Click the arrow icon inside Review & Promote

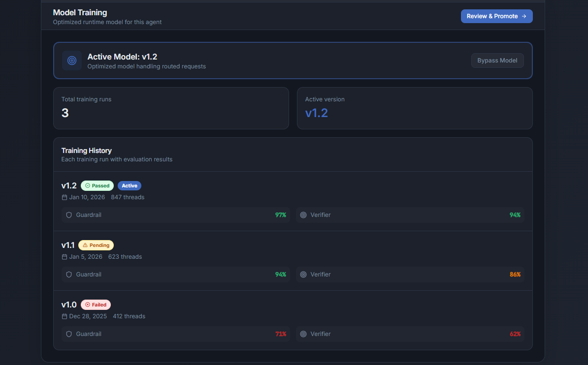coord(524,16)
